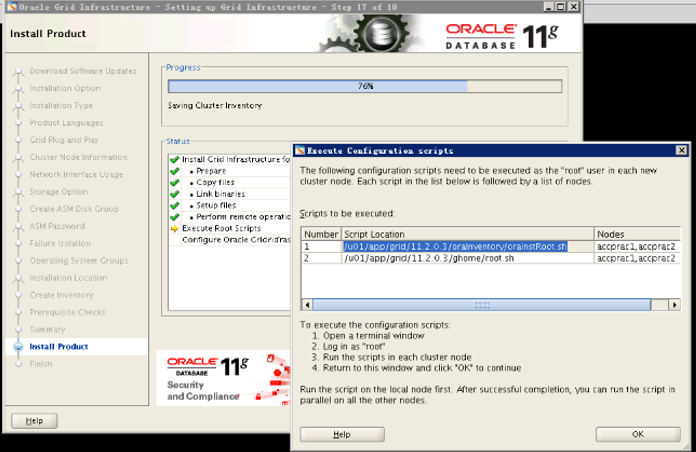Click Execute Configuration scripts dialog title icon
Image resolution: width=696 pixels, height=452 pixels.
pos(300,151)
